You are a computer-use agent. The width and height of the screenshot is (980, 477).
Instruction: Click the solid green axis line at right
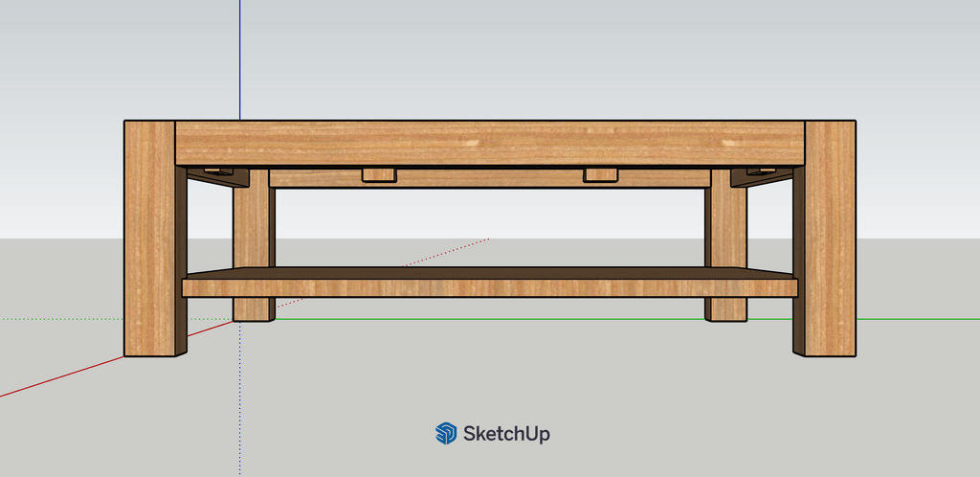coord(919,319)
